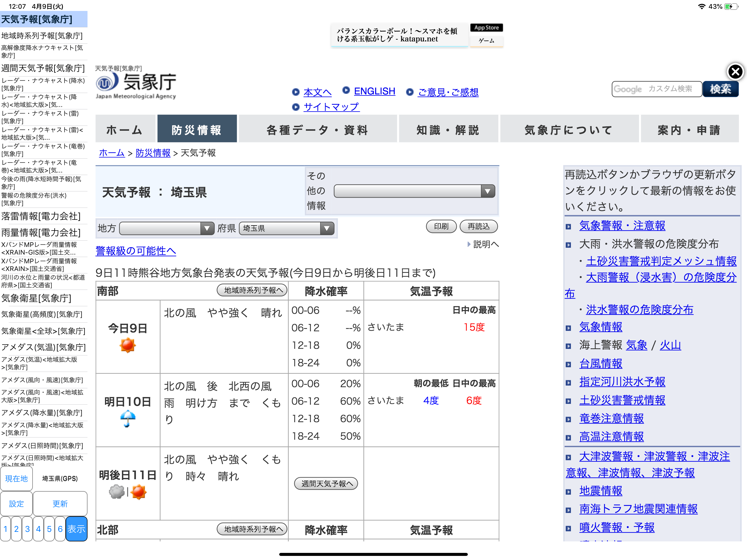
Task: Open 地域時系列予報へ for 南部
Action: pos(252,290)
